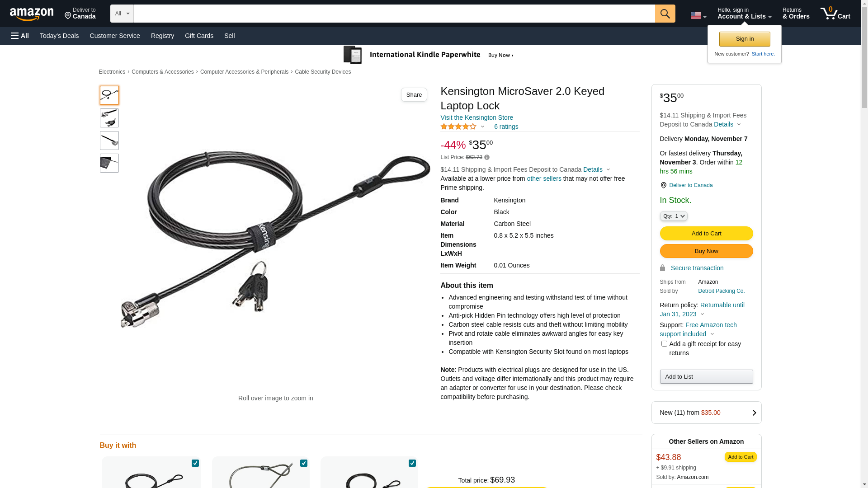
Task: Visit the Kensington Store link
Action: click(476, 117)
